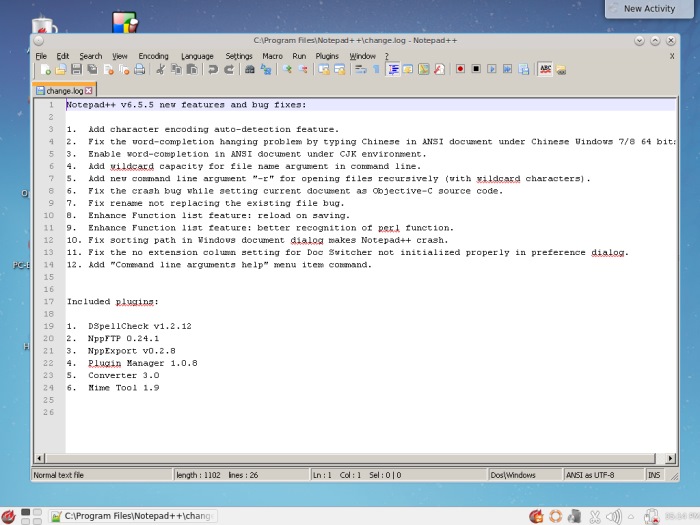Open the View menu
700x525 pixels.
[x=120, y=56]
